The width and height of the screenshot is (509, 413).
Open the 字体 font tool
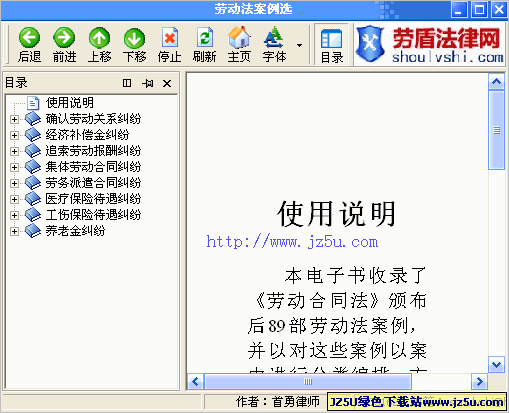point(274,38)
